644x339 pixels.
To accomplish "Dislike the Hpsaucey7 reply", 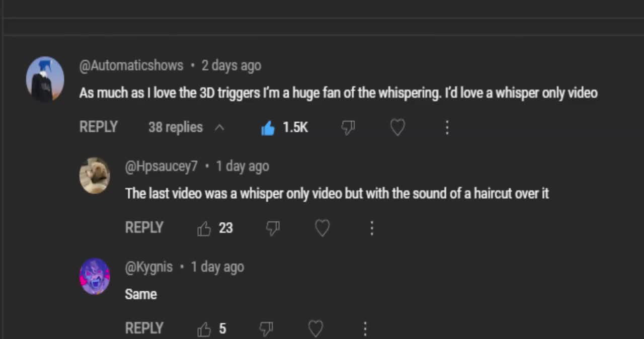I will pyautogui.click(x=273, y=229).
